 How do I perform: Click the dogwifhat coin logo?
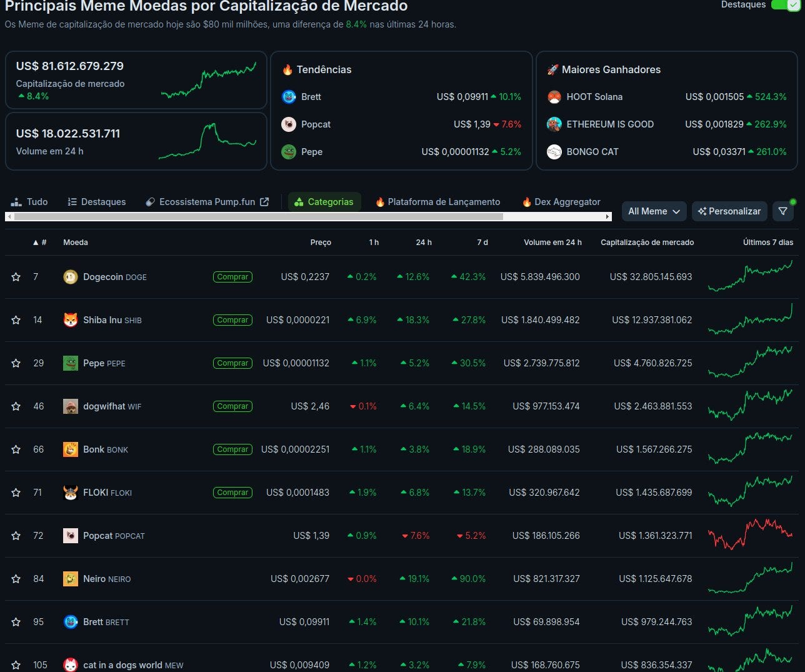coord(71,406)
